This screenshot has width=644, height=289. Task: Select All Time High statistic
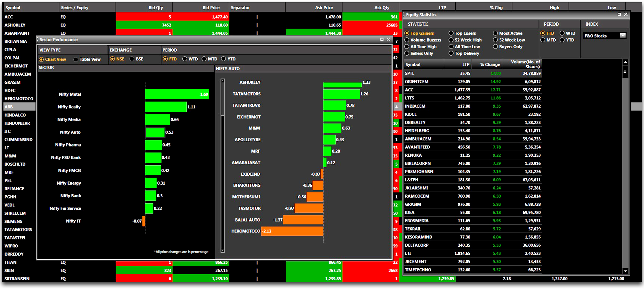pyautogui.click(x=421, y=46)
